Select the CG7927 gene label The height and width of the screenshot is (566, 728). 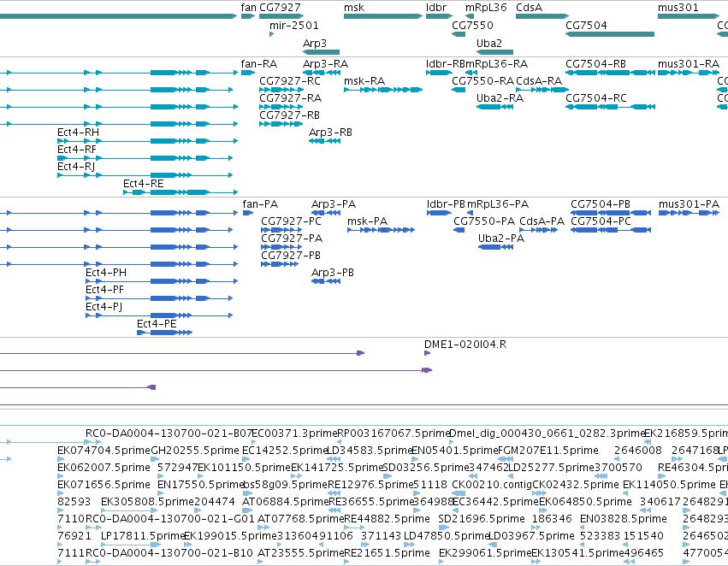pos(280,8)
